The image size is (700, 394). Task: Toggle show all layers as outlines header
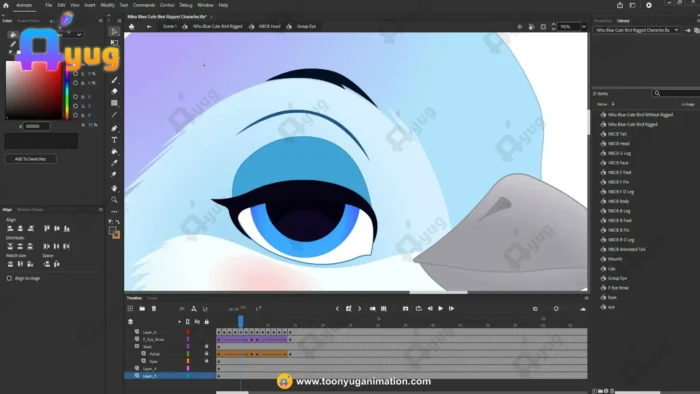tap(188, 322)
